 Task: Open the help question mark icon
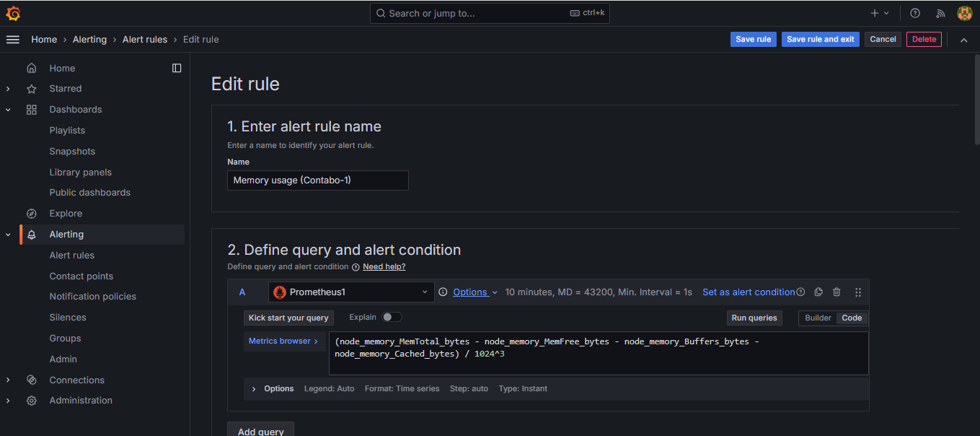pyautogui.click(x=915, y=13)
